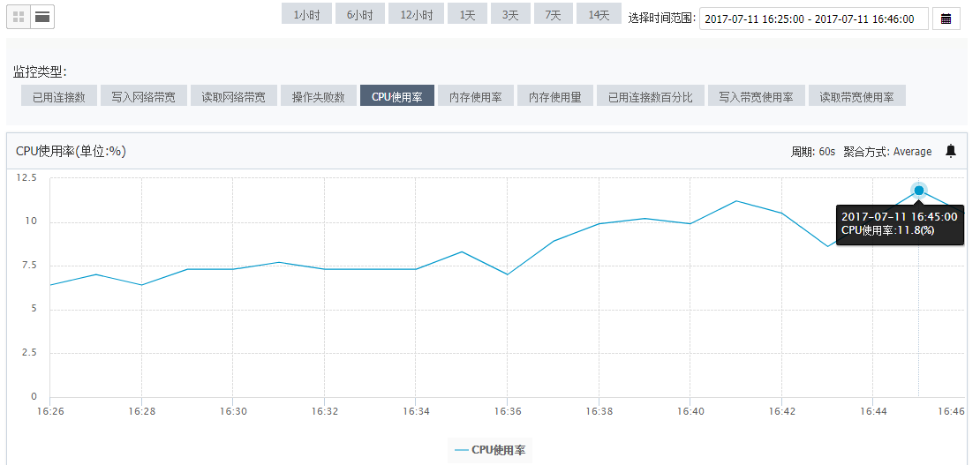Open the 读取网络带宽 monitoring tab
This screenshot has width=980, height=465.
point(234,97)
